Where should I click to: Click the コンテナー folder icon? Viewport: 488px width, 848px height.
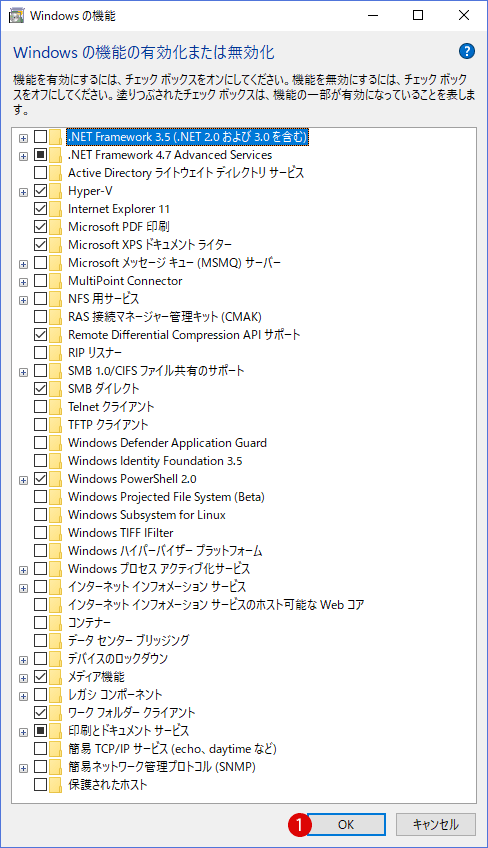click(55, 622)
